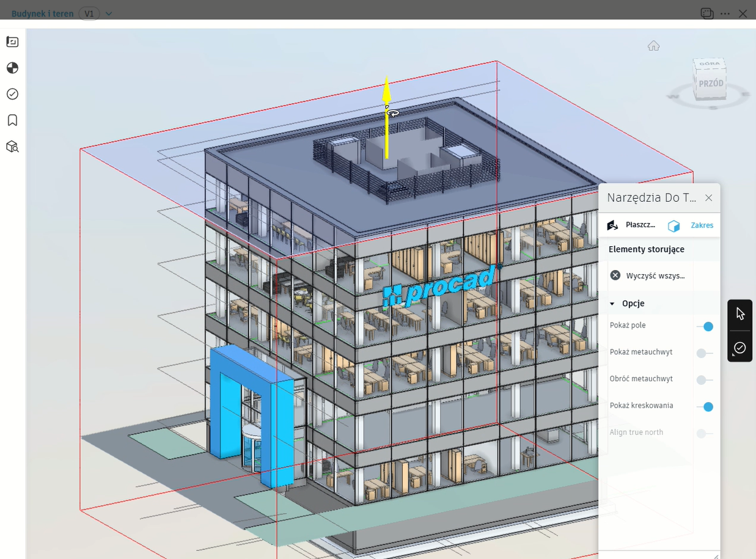The image size is (756, 559).
Task: Open the three-dots more options menu
Action: coord(725,13)
